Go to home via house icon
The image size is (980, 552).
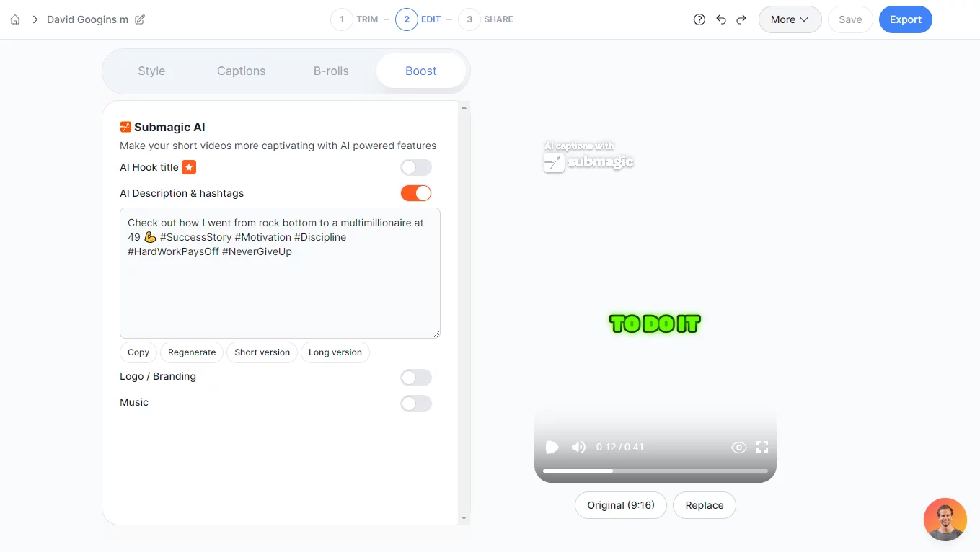(x=15, y=19)
